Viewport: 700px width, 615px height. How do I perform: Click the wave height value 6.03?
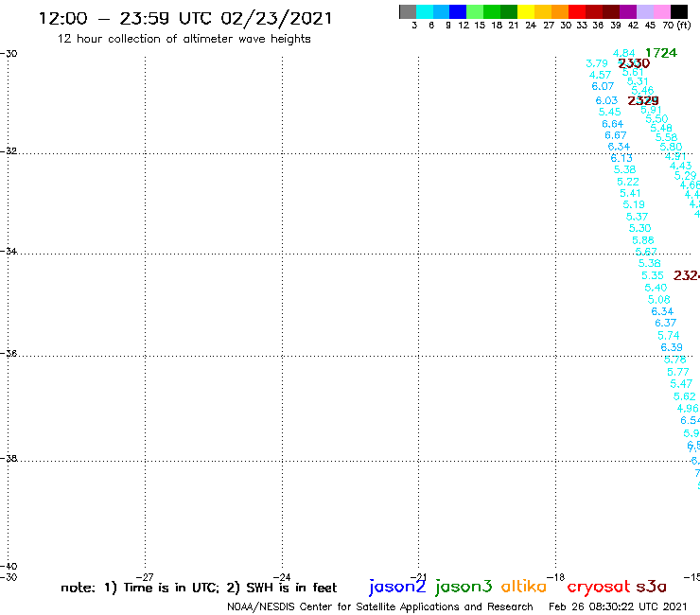(606, 100)
